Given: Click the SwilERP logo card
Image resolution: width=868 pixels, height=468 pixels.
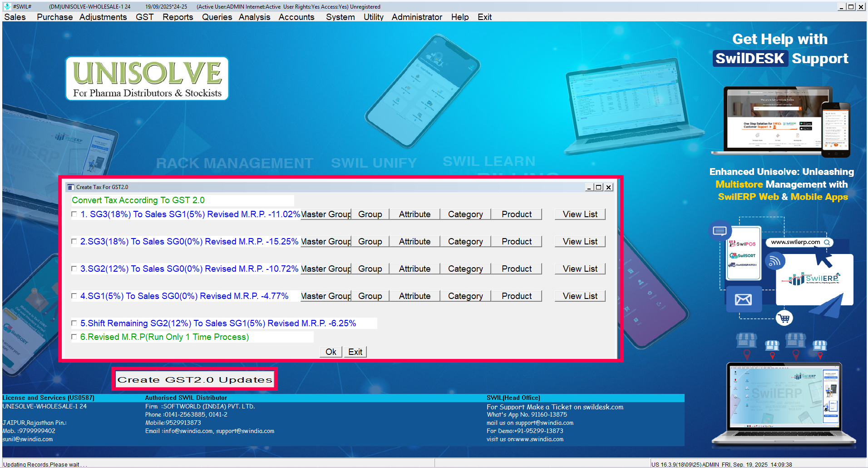Looking at the screenshot, I should pyautogui.click(x=814, y=279).
